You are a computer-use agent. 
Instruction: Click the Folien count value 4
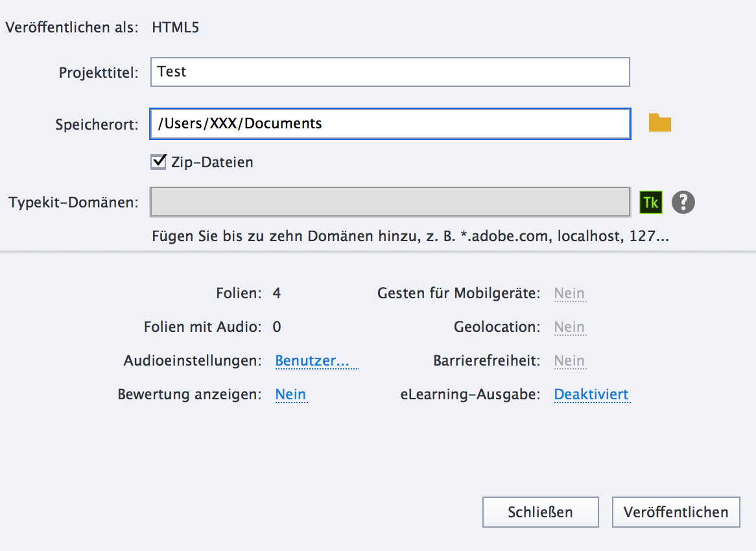[277, 293]
